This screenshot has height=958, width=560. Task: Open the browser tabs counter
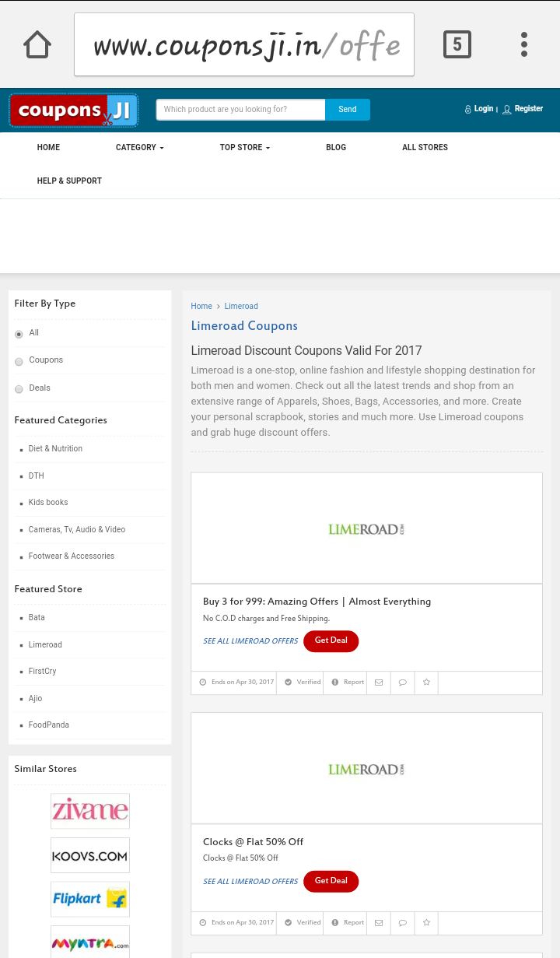pos(457,44)
